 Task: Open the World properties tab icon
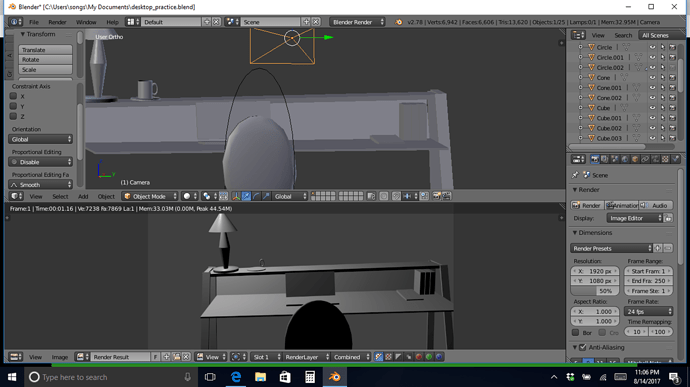coord(625,159)
